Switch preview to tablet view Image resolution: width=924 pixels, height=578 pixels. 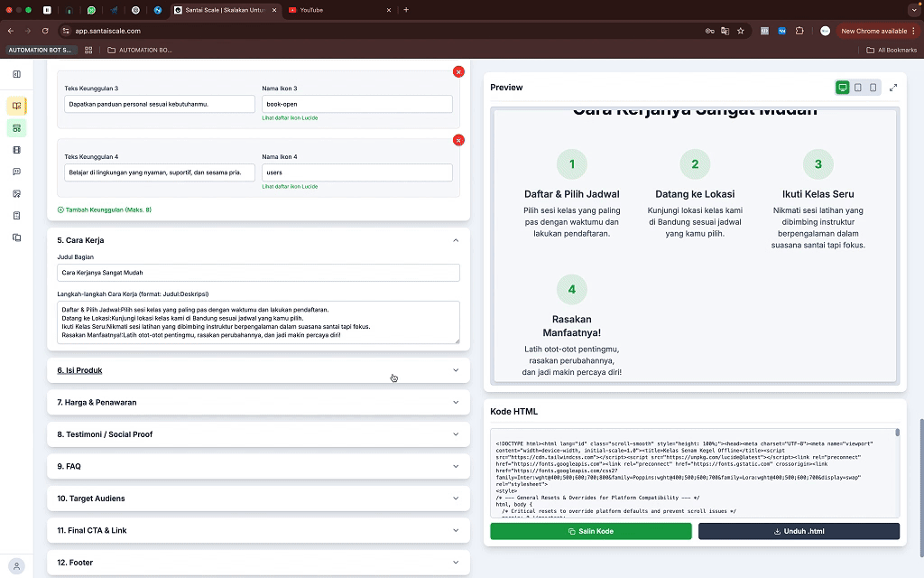tap(858, 88)
